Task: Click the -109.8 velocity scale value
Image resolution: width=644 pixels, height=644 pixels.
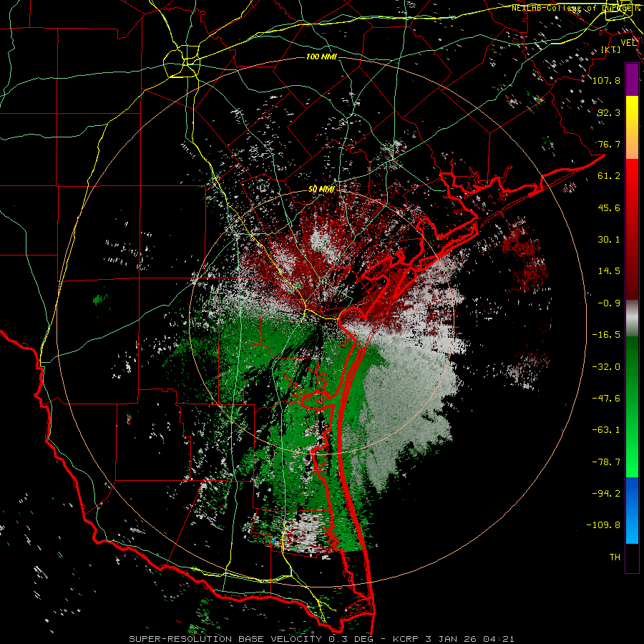Action: click(x=604, y=525)
